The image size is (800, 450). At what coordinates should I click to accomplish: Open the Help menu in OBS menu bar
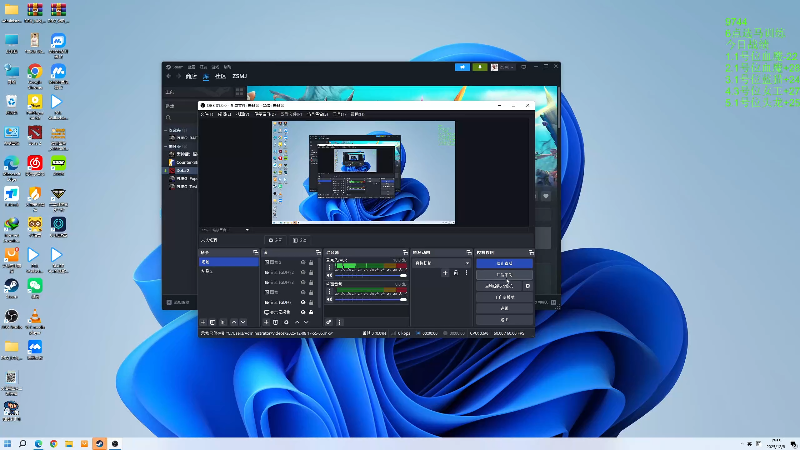coord(357,114)
